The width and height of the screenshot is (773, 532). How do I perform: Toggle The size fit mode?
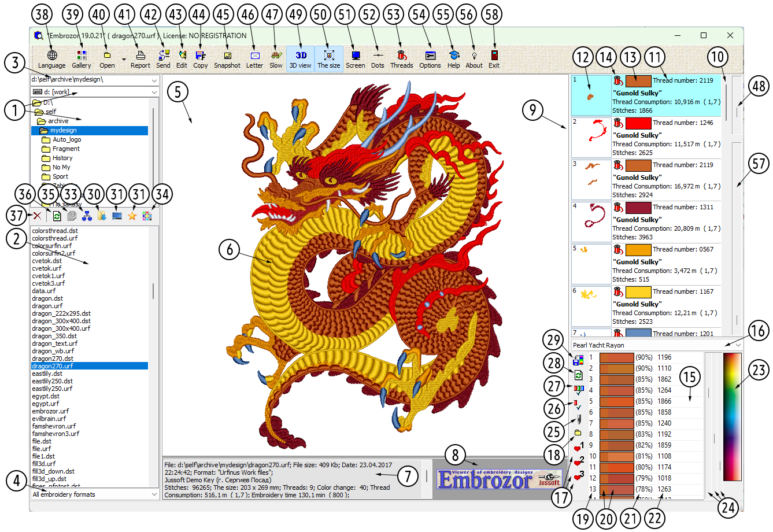(329, 58)
